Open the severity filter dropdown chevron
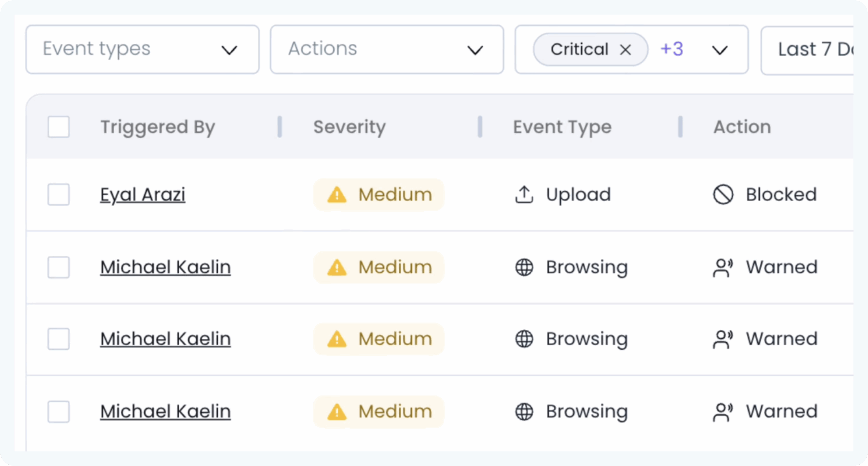This screenshot has height=466, width=868. 719,50
